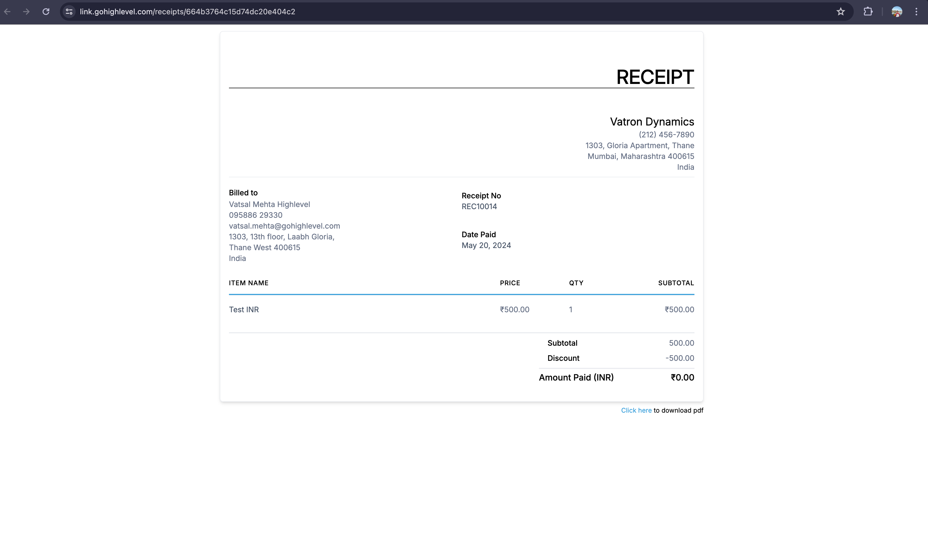
Task: Bookmark this page with the star icon
Action: pos(841,12)
